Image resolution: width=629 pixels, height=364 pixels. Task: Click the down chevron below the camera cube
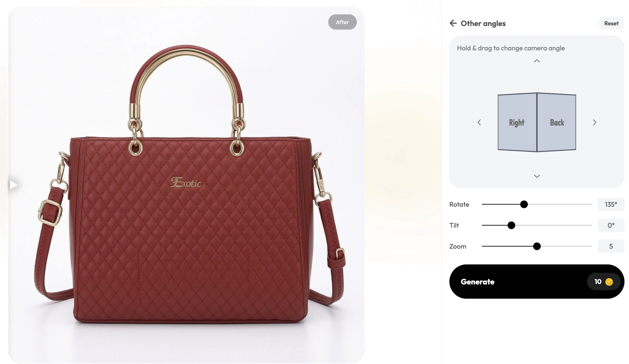point(537,176)
